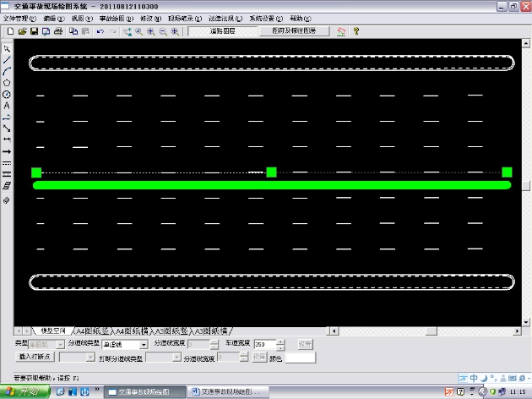This screenshot has width=532, height=399.
Task: Open the 修改 menu
Action: (x=150, y=19)
